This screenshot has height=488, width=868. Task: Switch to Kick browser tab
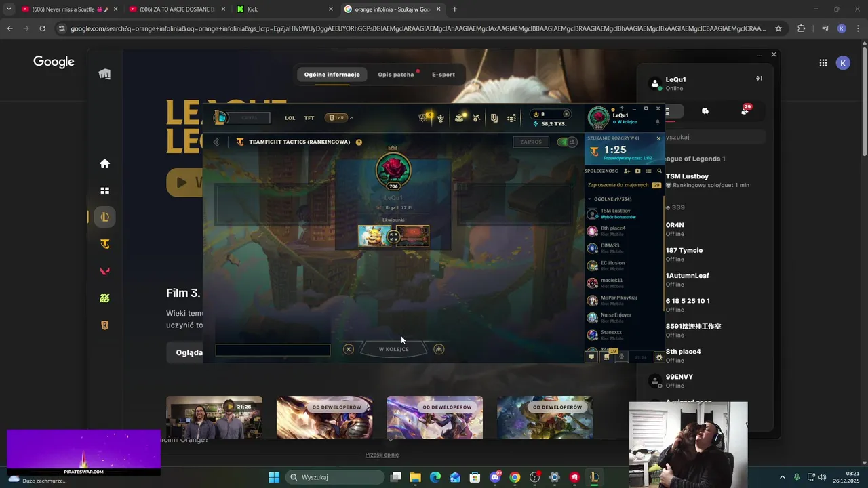tap(283, 9)
